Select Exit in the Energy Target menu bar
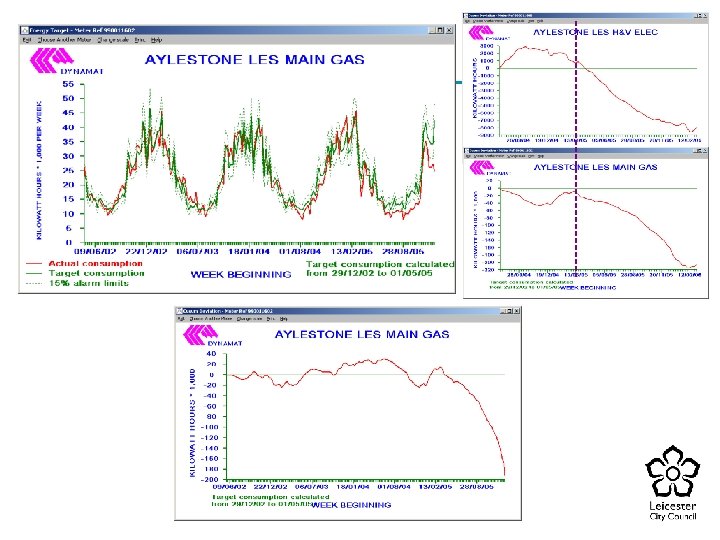The image size is (720, 540). [x=27, y=40]
